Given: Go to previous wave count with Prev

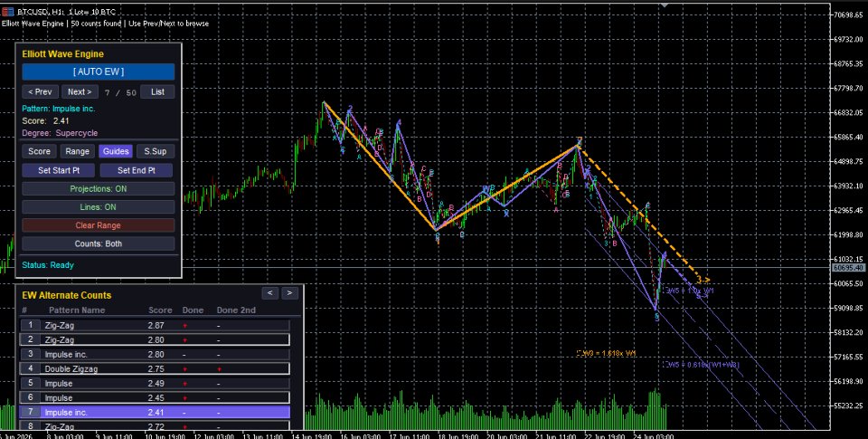Looking at the screenshot, I should (40, 92).
